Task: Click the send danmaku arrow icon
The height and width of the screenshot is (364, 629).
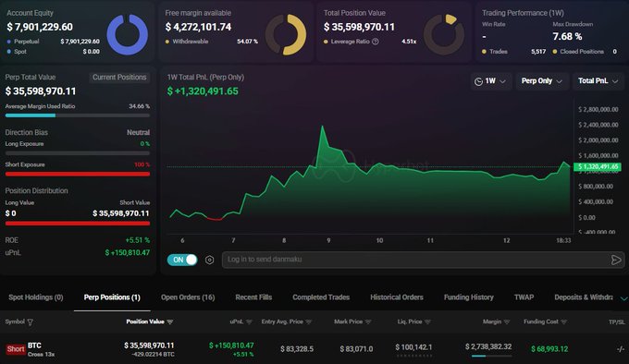Action: point(616,260)
